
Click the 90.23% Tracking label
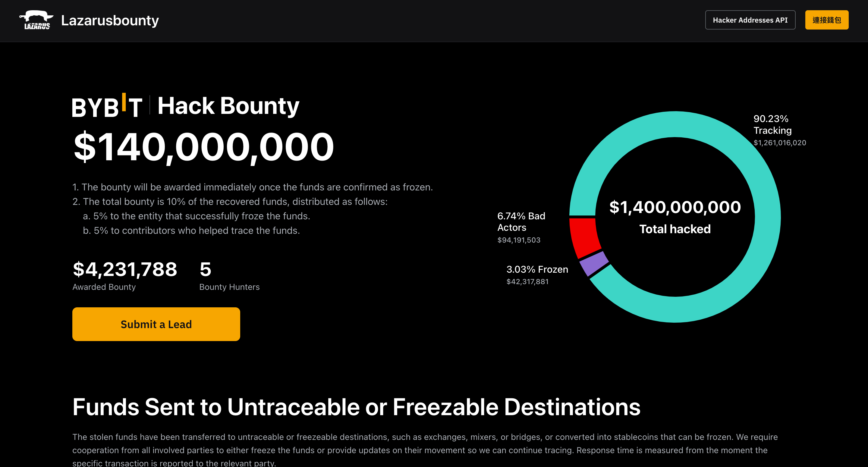(x=772, y=124)
